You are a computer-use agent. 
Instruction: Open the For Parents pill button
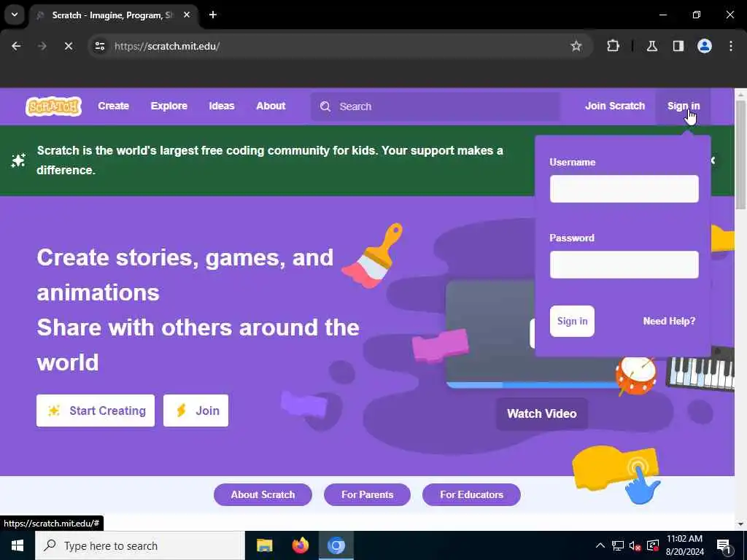coord(367,495)
